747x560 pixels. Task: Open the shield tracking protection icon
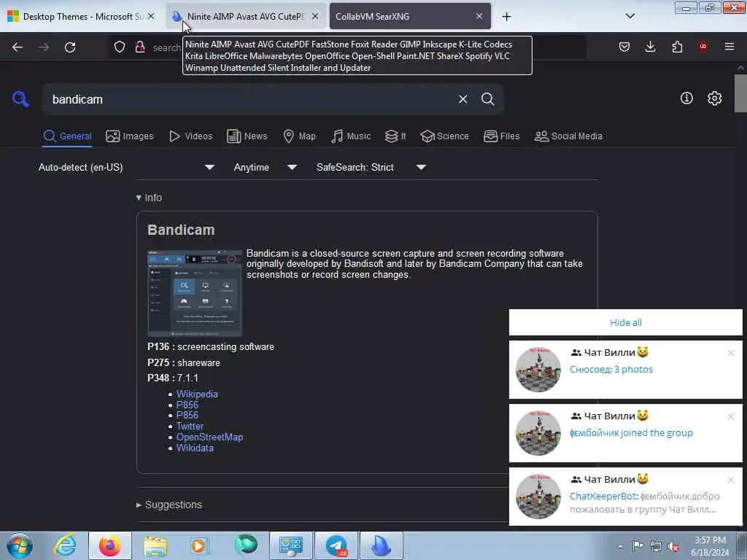[120, 47]
